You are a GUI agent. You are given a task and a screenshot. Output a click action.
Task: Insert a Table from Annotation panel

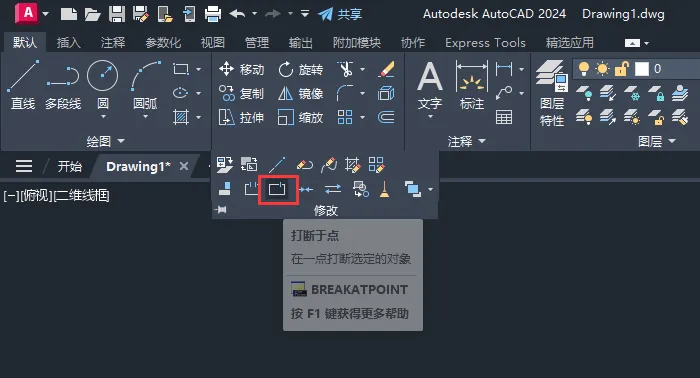click(504, 117)
